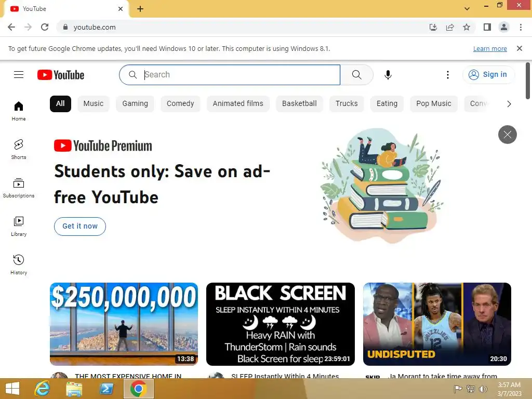Image resolution: width=532 pixels, height=399 pixels.
Task: Open a new browser tab
Action: pyautogui.click(x=140, y=9)
